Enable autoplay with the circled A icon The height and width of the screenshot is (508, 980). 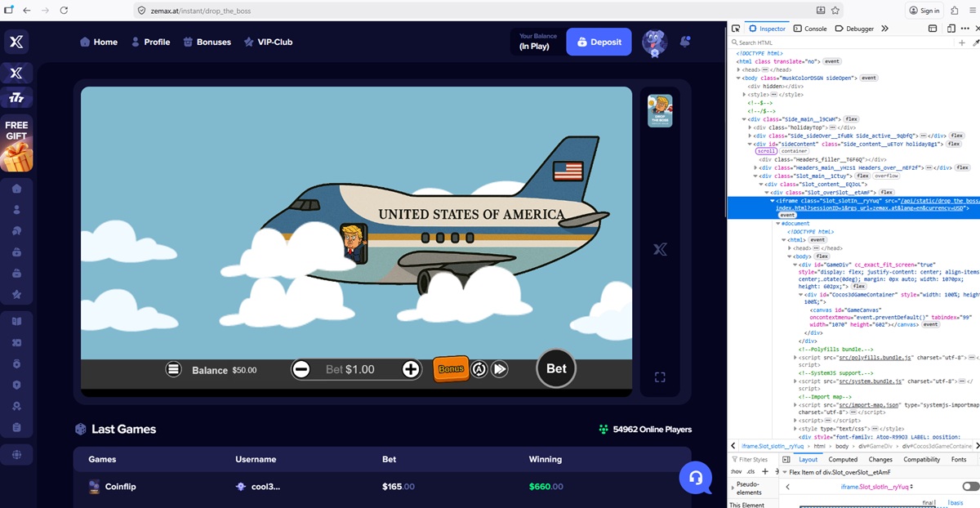pyautogui.click(x=479, y=369)
